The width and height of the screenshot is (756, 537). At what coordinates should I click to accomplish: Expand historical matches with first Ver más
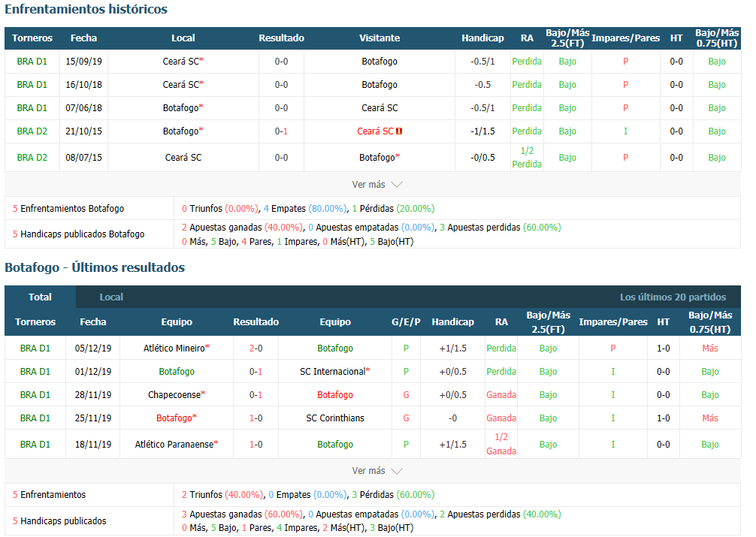(x=376, y=185)
